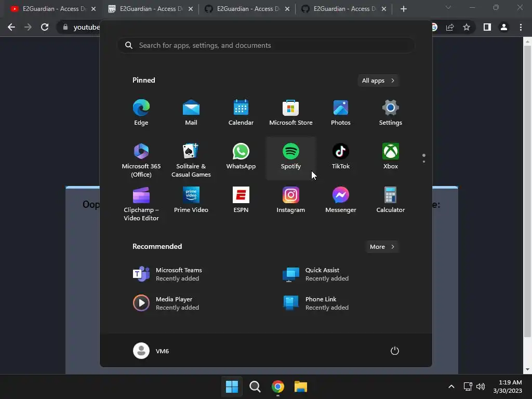Viewport: 532px width, 399px height.
Task: Go forward in Chrome
Action: tap(28, 27)
